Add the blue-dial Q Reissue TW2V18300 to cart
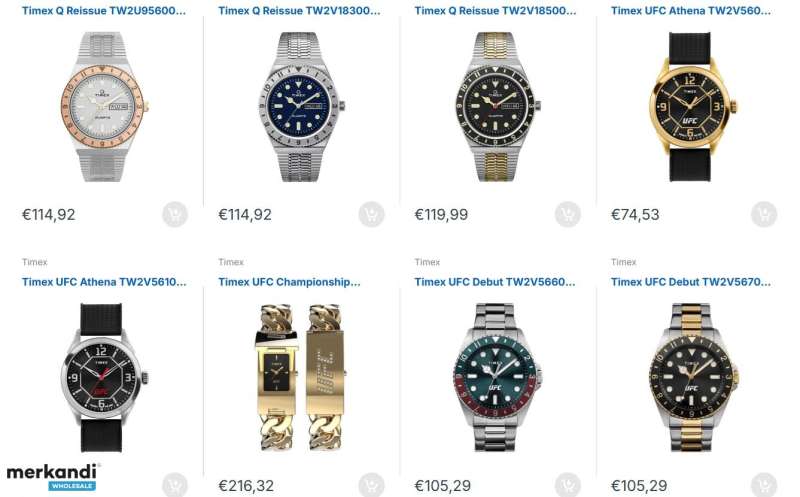This screenshot has width=800, height=497. point(371,214)
